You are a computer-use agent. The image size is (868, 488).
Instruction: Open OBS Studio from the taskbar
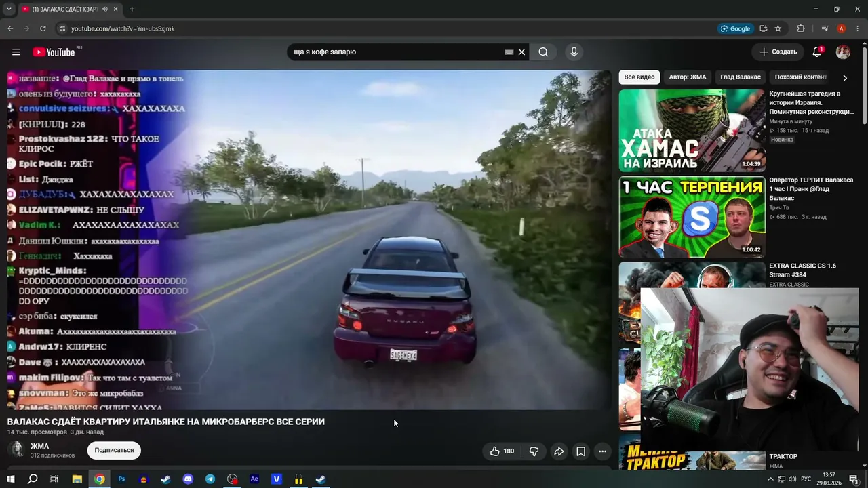[233, 479]
